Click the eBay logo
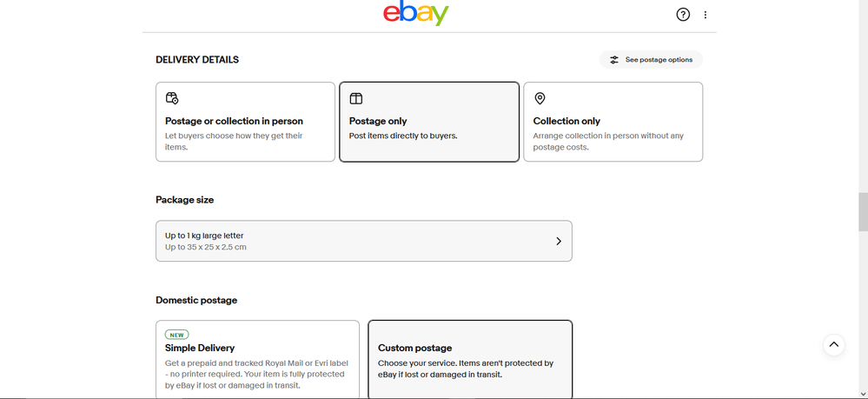The height and width of the screenshot is (399, 868). pyautogui.click(x=415, y=14)
